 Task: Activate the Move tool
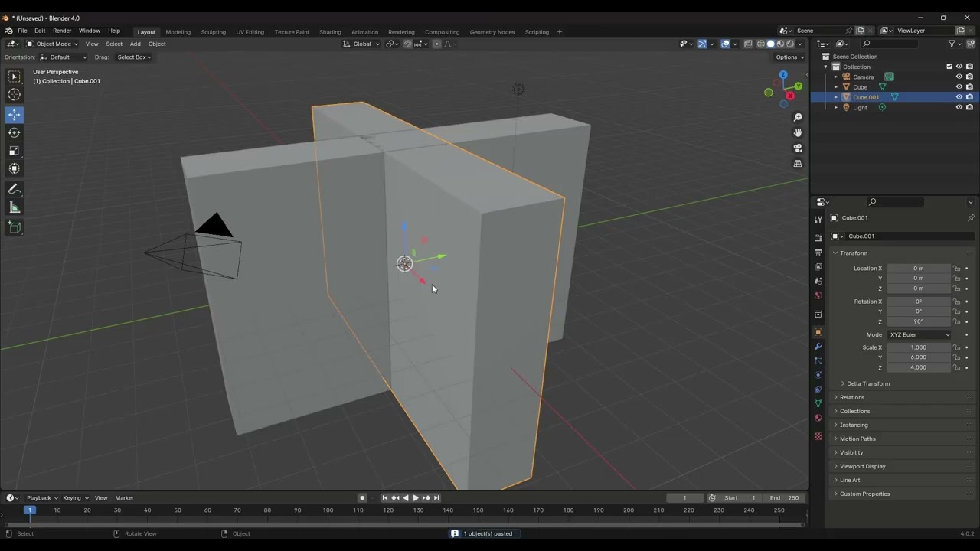click(15, 115)
